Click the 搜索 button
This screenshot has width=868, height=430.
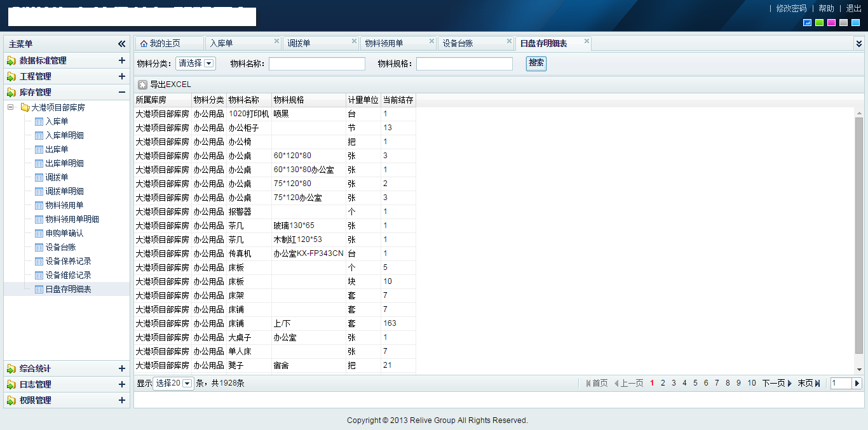(x=536, y=63)
